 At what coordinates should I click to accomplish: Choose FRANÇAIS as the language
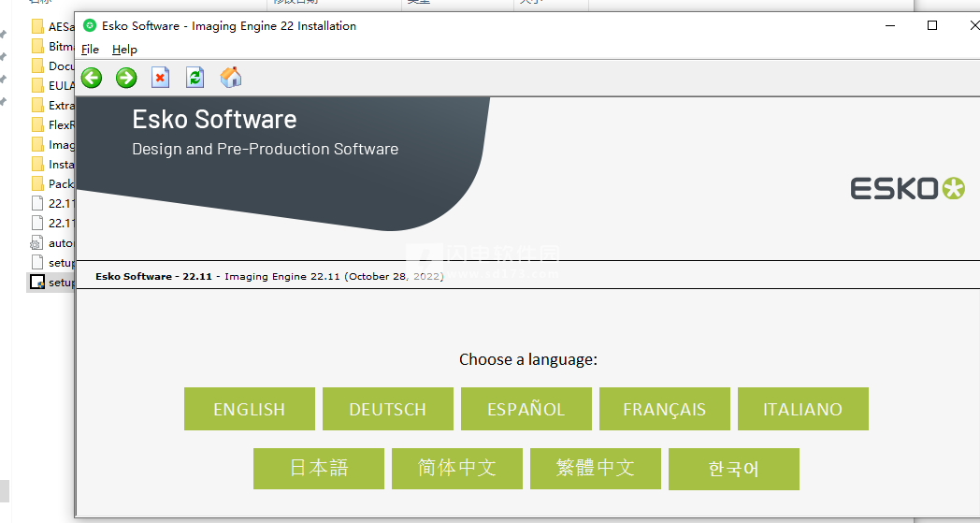[x=664, y=409]
